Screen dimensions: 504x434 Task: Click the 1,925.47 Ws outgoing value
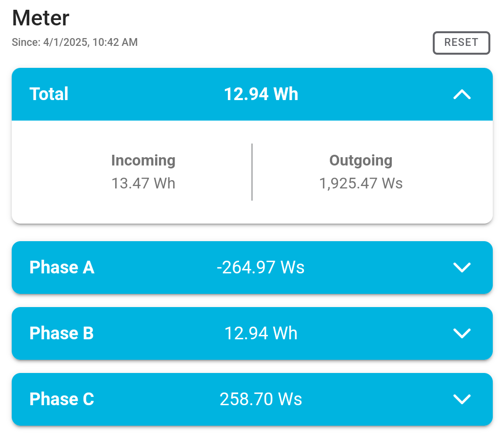[361, 184]
